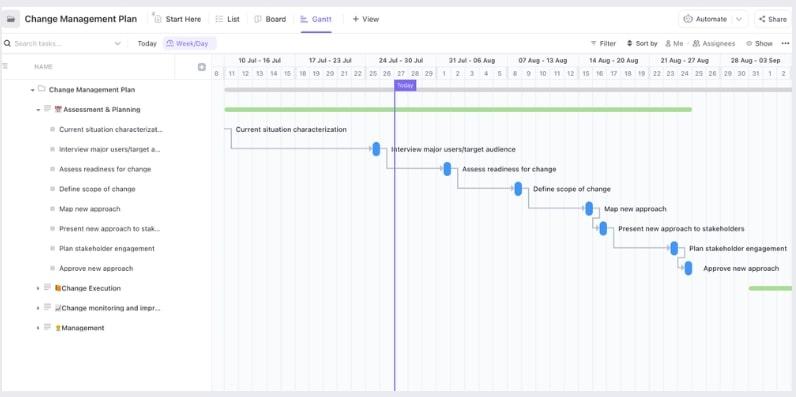Click the purple Today marker flag

[x=405, y=85]
